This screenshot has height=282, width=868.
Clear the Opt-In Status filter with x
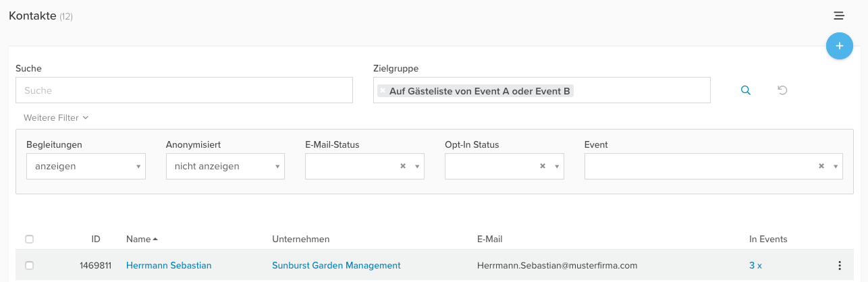(x=543, y=166)
